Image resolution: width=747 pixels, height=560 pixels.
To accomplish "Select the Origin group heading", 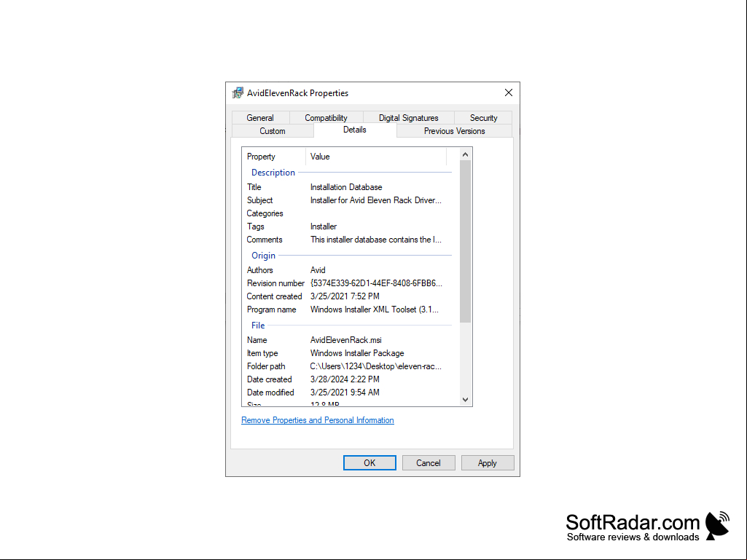I will 263,255.
